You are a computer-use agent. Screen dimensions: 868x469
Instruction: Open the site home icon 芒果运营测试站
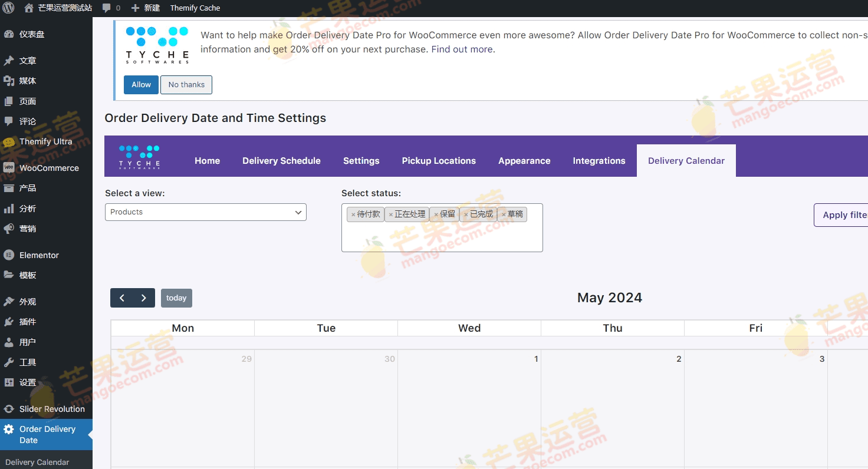tap(29, 8)
